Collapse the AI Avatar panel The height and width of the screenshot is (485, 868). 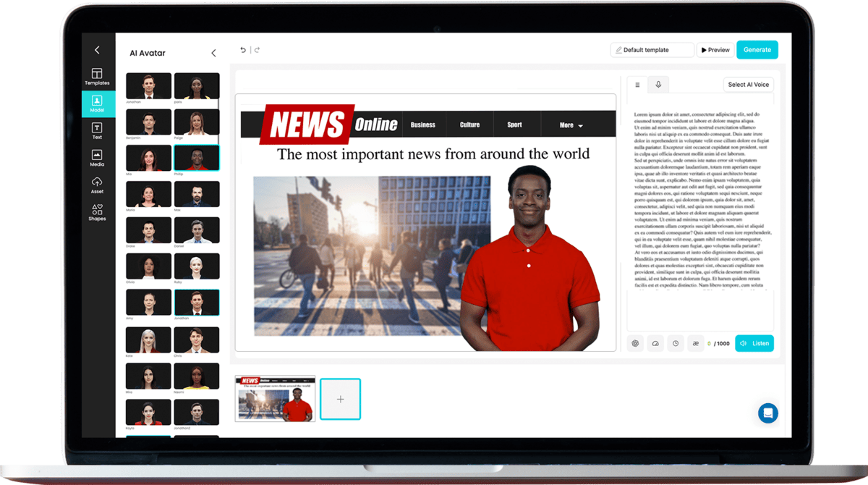(x=213, y=52)
